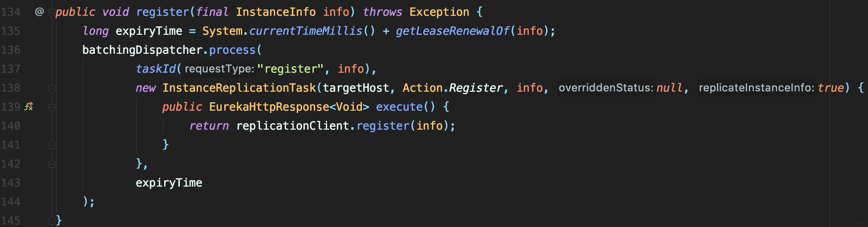
Task: Click the fold-end marker on line 142
Action: click(52, 163)
